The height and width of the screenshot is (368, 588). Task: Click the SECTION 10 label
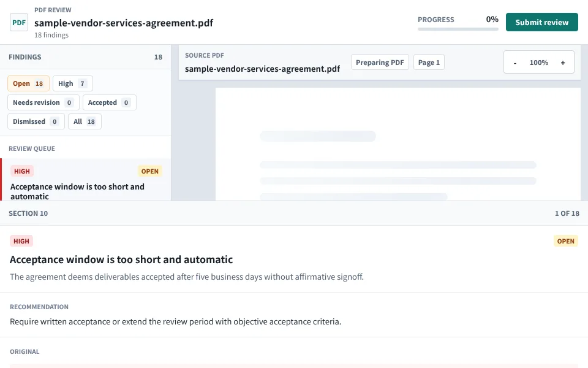pyautogui.click(x=28, y=213)
